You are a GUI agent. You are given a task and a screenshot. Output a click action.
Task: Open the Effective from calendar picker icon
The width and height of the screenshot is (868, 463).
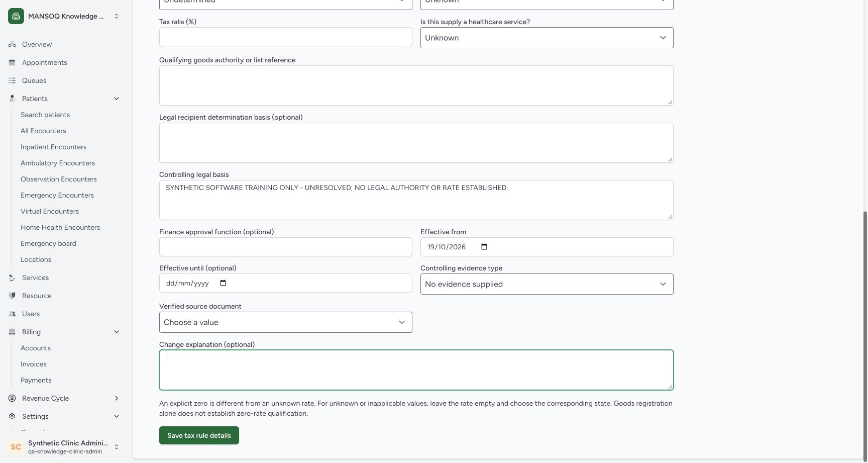pos(484,247)
